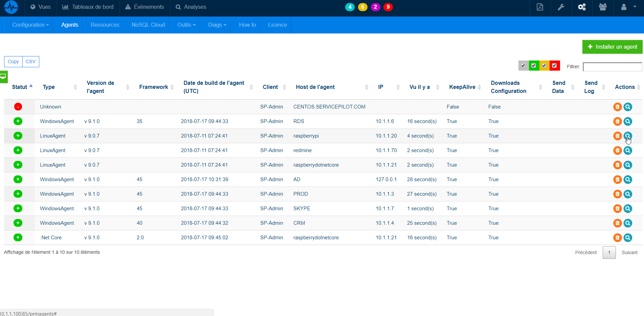The image size is (644, 316).
Task: Click the Installer un agent button
Action: 612,47
